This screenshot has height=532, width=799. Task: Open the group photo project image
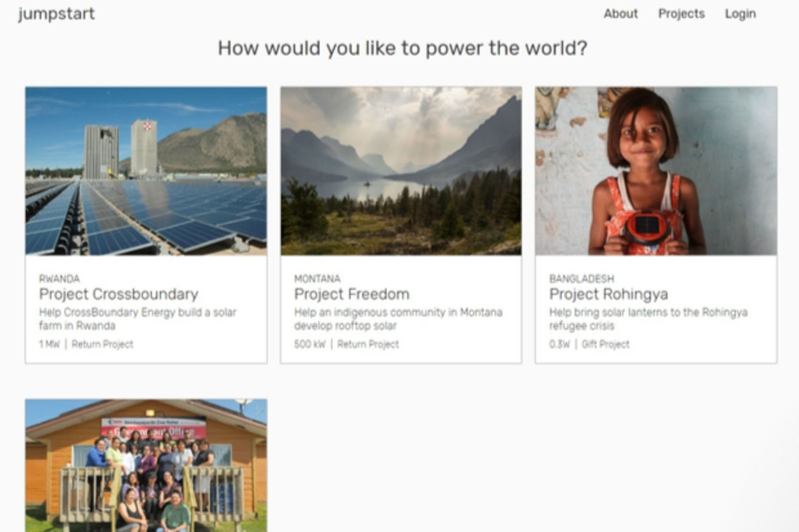click(146, 465)
